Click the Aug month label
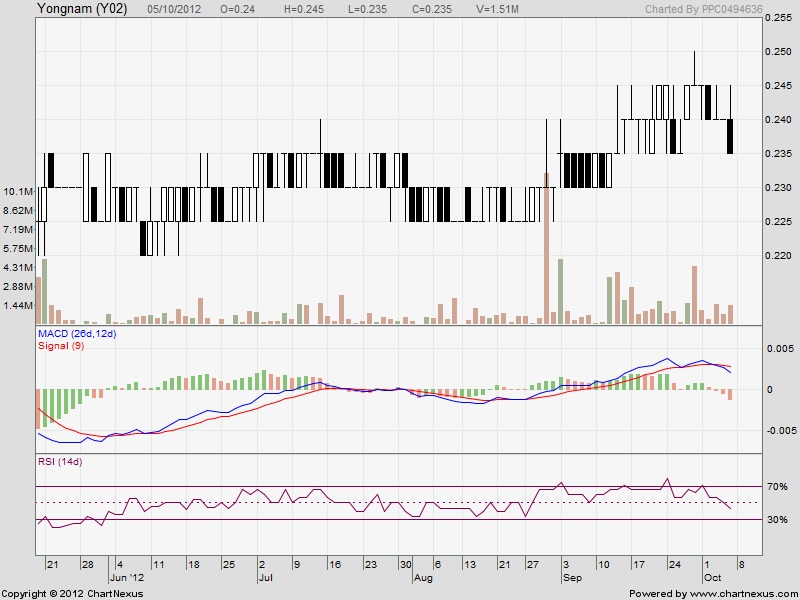This screenshot has width=800, height=600. click(x=423, y=578)
